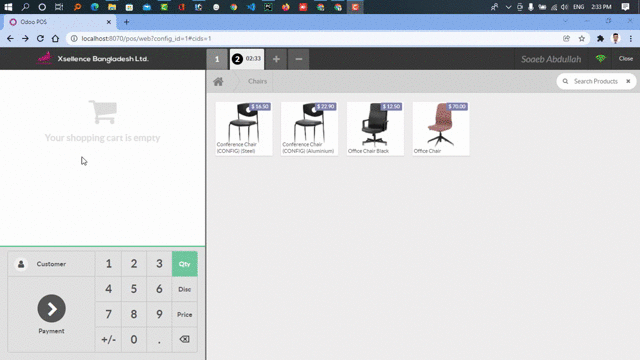This screenshot has width=640, height=360.
Task: Click numpad key 7
Action: tap(109, 314)
